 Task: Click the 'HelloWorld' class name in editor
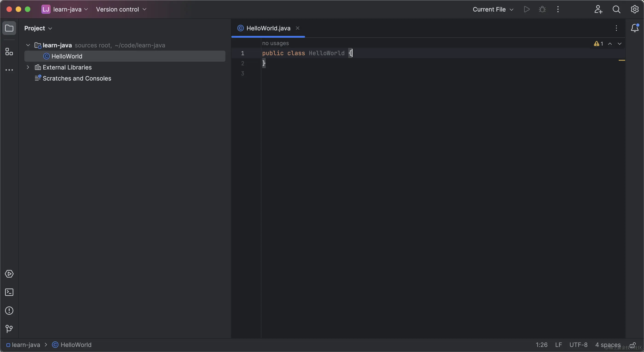click(x=327, y=53)
